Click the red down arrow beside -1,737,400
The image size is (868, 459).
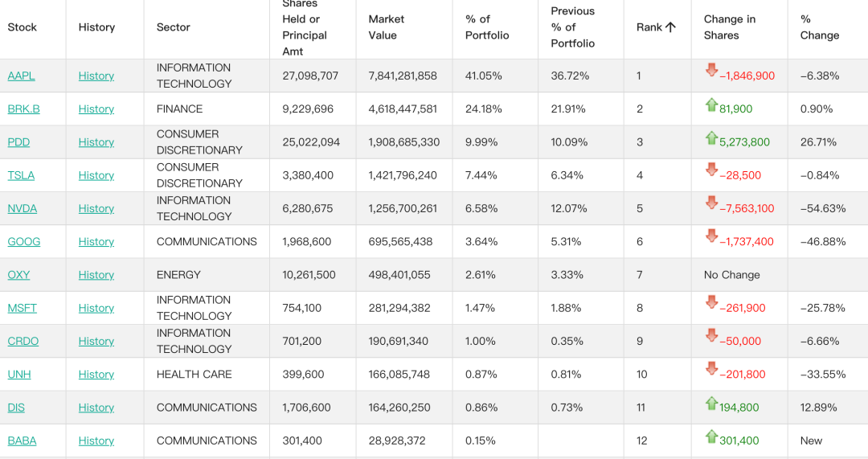point(711,236)
